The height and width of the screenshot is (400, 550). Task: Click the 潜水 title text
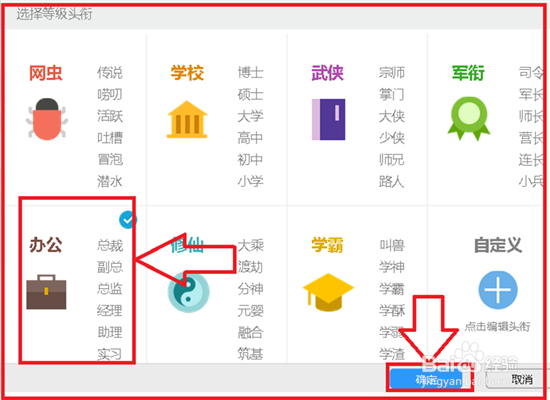click(x=110, y=181)
